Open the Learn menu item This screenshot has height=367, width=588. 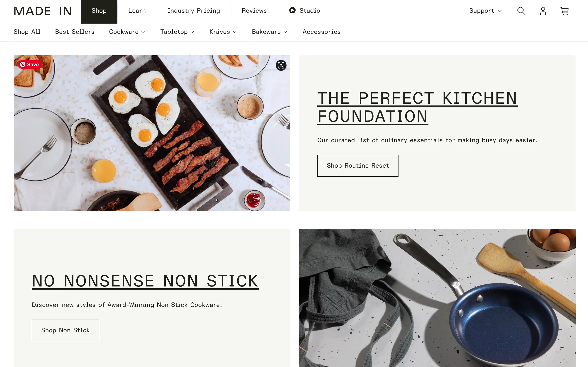(x=137, y=11)
